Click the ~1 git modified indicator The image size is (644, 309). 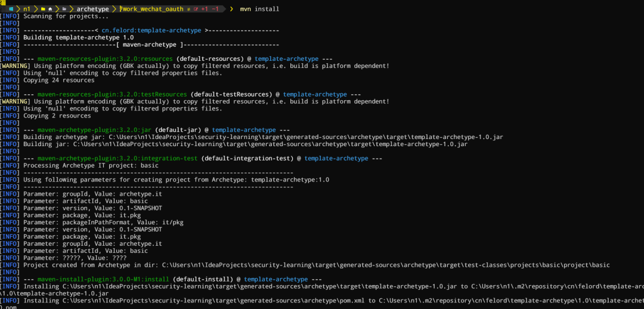coord(215,9)
